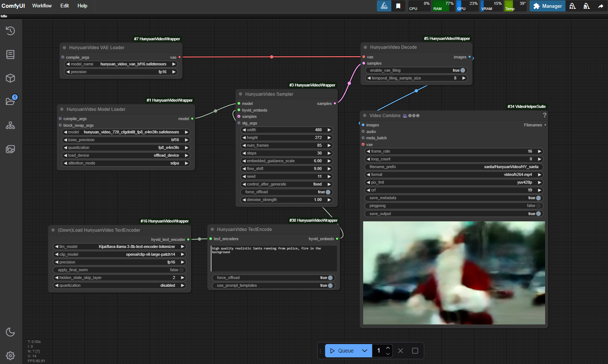Collapse Video Combine node via title dot
608x364 pixels.
tap(365, 116)
